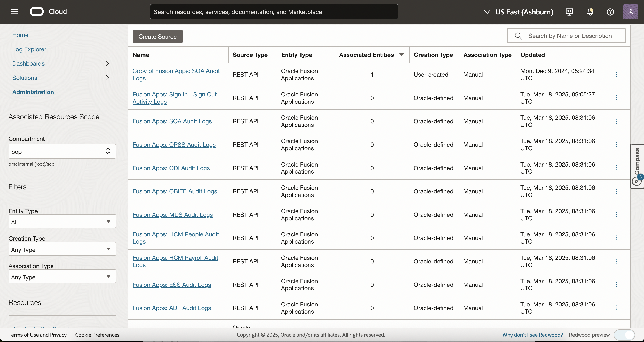
Task: Click the Create Source button
Action: pyautogui.click(x=157, y=36)
